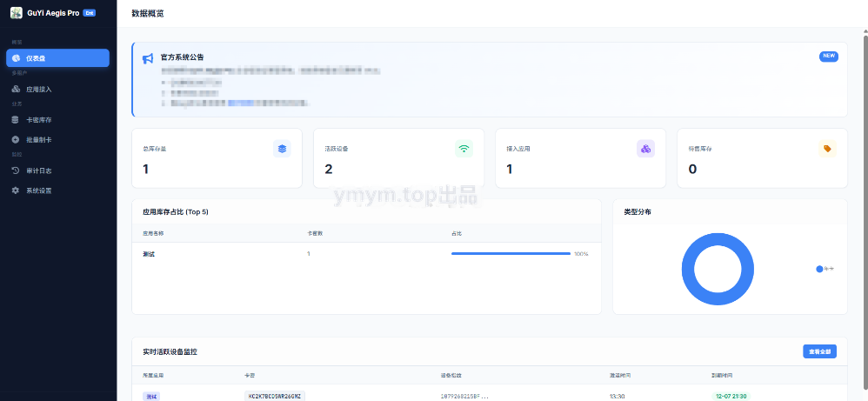Click the 到期时间 column header
This screenshot has width=868, height=401.
click(723, 376)
